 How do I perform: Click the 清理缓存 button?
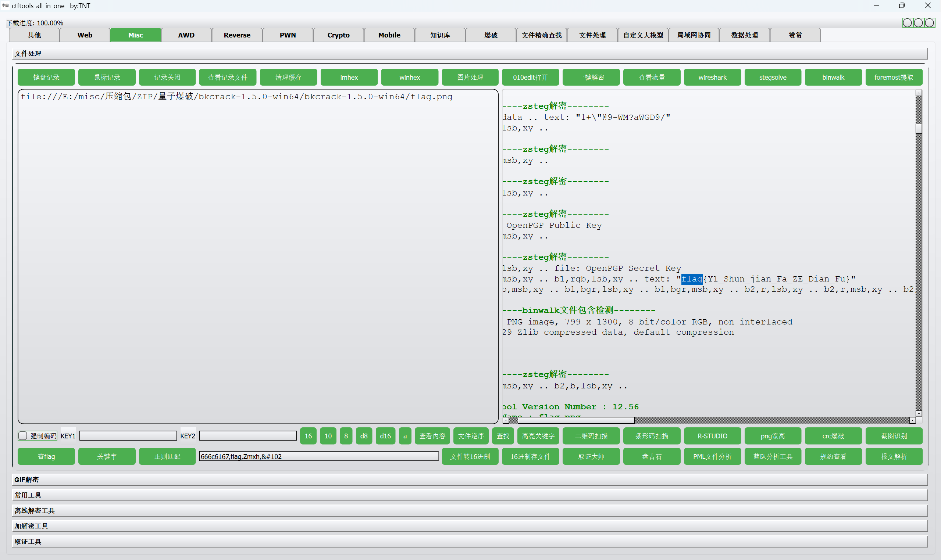(x=289, y=78)
